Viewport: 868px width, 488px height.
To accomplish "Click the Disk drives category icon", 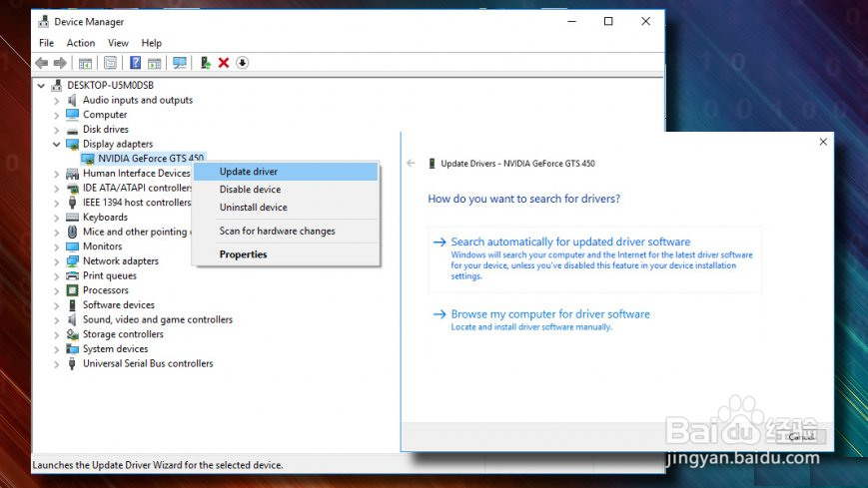I will pyautogui.click(x=72, y=130).
